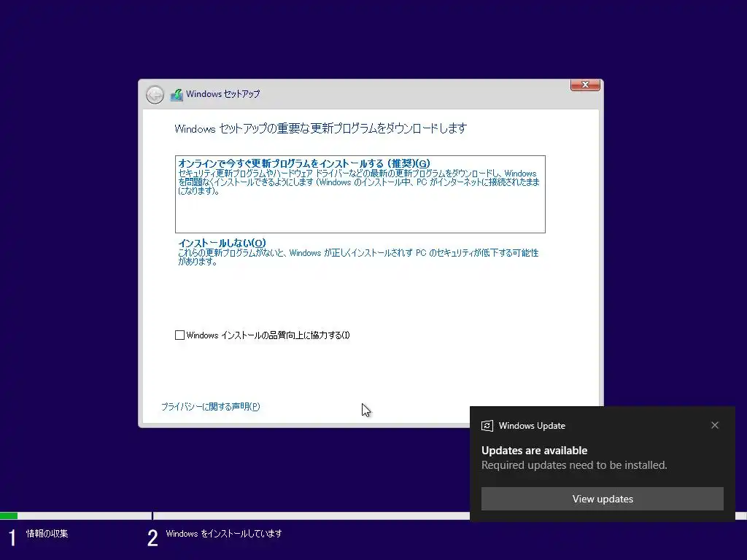Viewport: 747px width, 560px height.
Task: Click the Windows Update notification icon
Action: tap(487, 426)
